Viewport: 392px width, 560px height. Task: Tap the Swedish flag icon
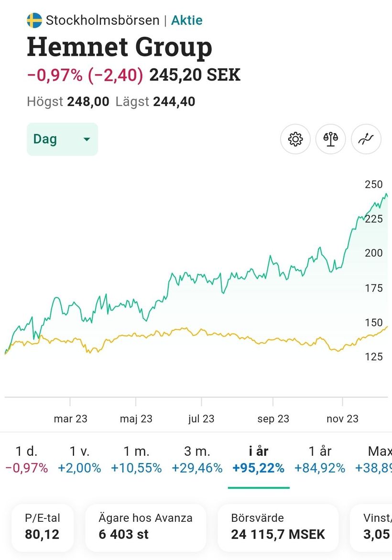(34, 21)
